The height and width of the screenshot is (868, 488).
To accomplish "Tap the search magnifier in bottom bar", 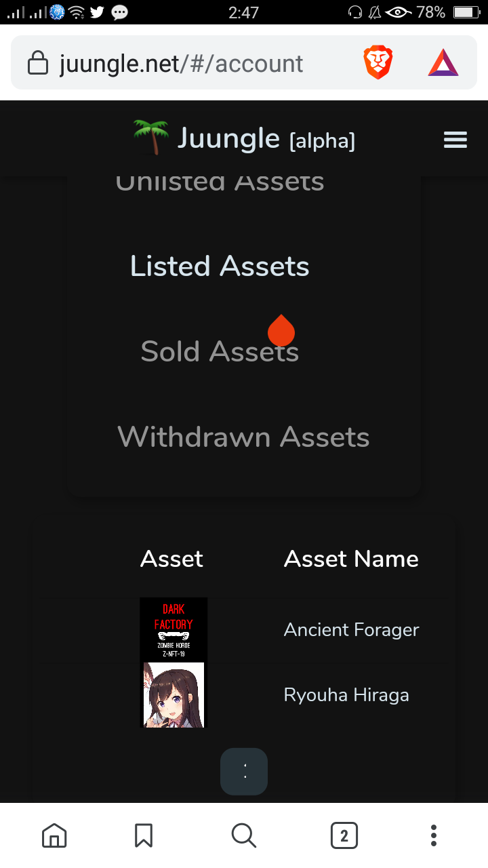I will (x=244, y=835).
